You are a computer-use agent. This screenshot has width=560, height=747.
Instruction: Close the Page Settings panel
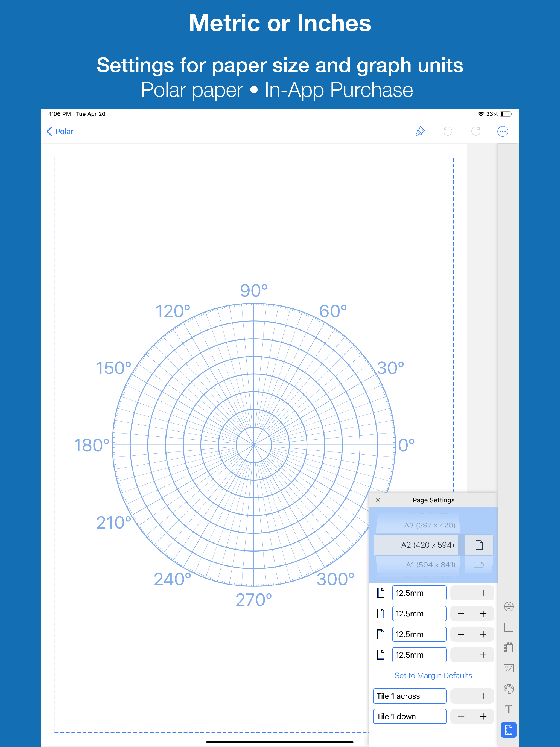[378, 500]
